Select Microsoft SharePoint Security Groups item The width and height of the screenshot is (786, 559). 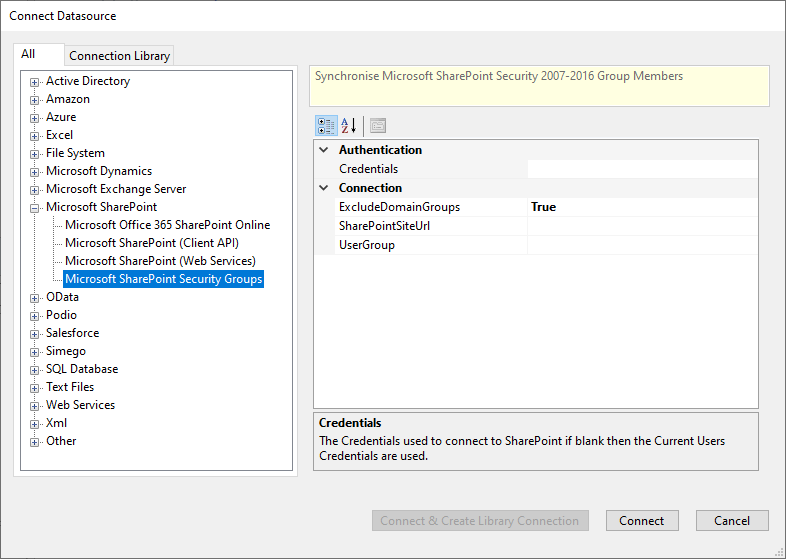(163, 279)
